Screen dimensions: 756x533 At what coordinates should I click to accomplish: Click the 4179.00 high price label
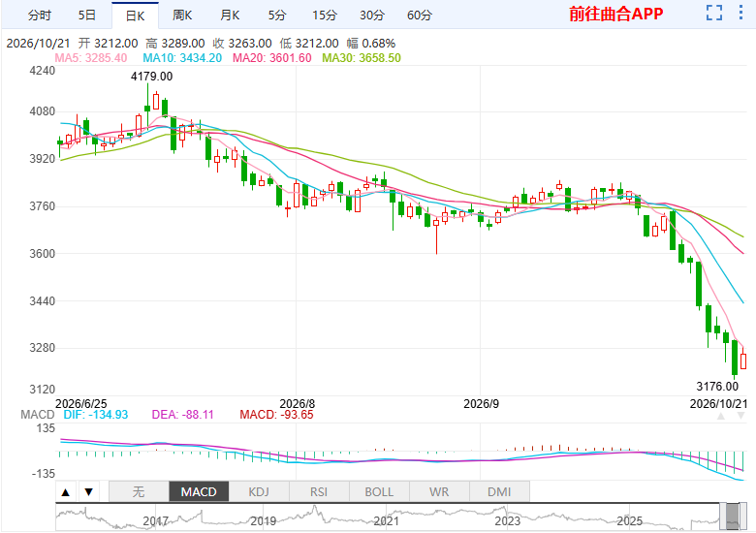151,77
